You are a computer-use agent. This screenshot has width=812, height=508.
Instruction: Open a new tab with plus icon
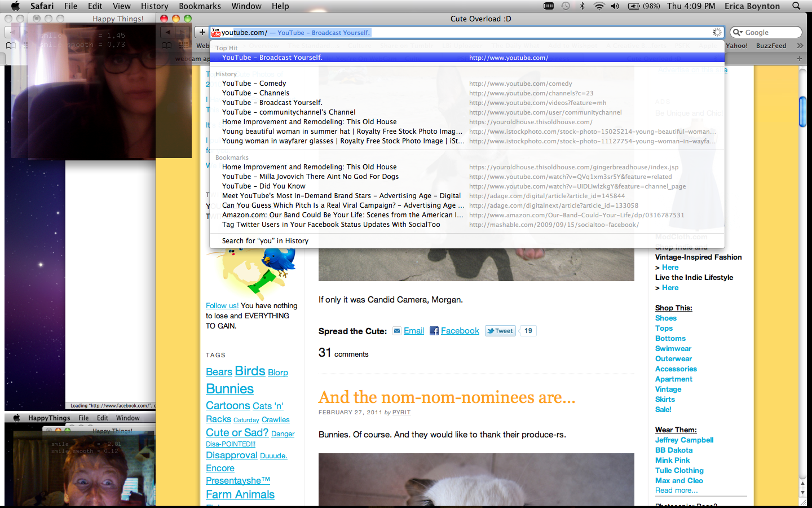pyautogui.click(x=799, y=58)
